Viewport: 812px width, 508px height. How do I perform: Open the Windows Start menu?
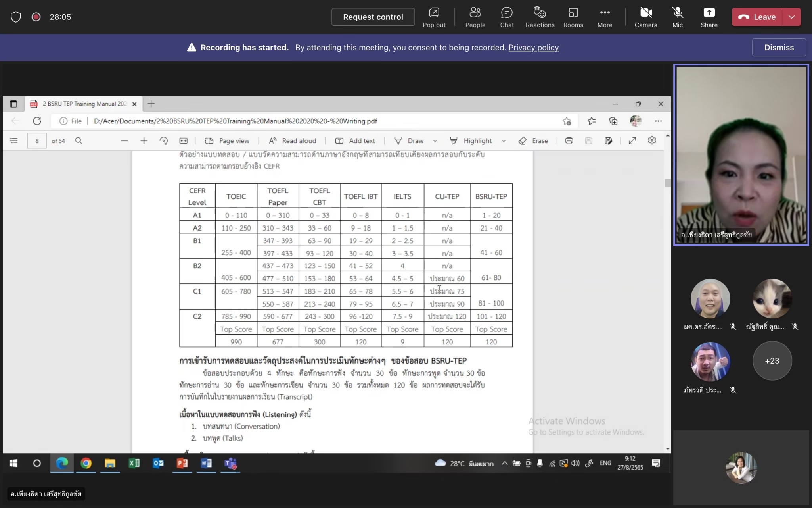point(13,463)
